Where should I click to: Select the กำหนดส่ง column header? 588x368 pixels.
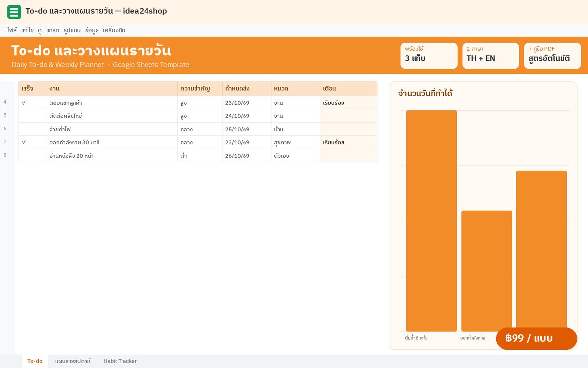pyautogui.click(x=247, y=89)
